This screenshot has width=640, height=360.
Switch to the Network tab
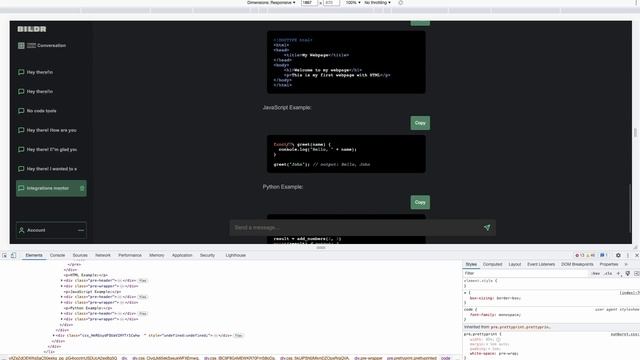pos(103,255)
